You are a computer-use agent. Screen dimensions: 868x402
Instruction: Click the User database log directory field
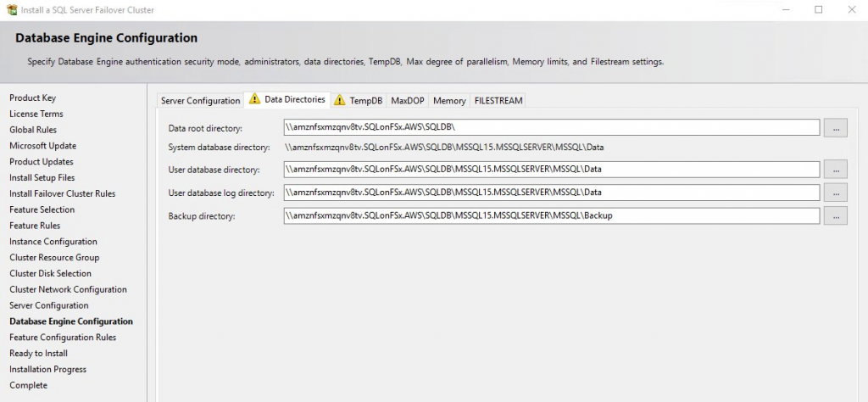click(x=551, y=193)
